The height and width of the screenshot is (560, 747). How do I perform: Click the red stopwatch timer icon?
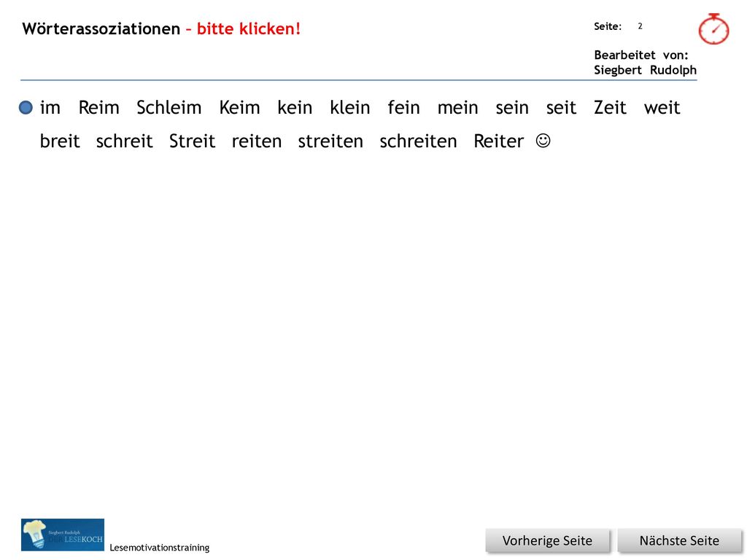pyautogui.click(x=713, y=29)
